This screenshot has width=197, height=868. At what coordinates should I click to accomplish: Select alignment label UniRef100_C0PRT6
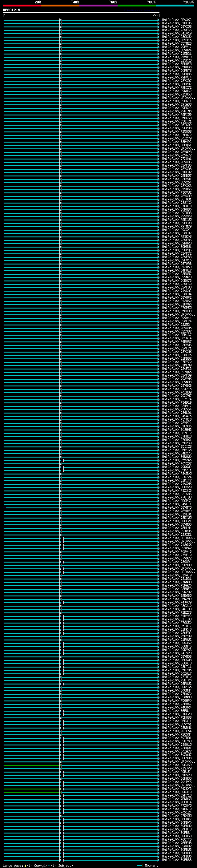(x=177, y=71)
